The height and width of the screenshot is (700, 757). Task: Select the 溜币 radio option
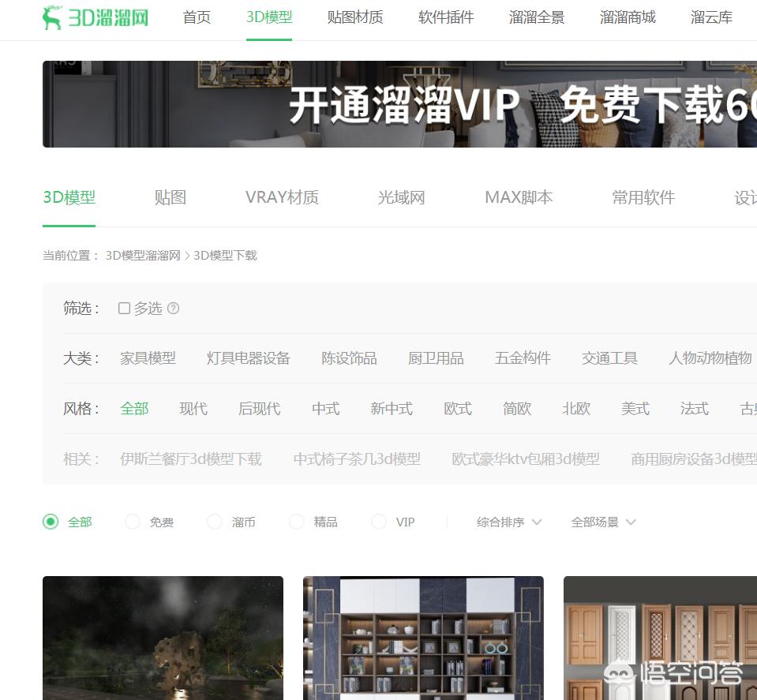[x=215, y=522]
